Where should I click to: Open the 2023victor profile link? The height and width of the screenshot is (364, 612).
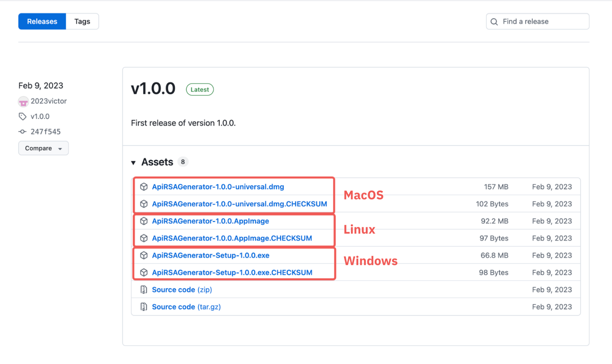(x=49, y=101)
